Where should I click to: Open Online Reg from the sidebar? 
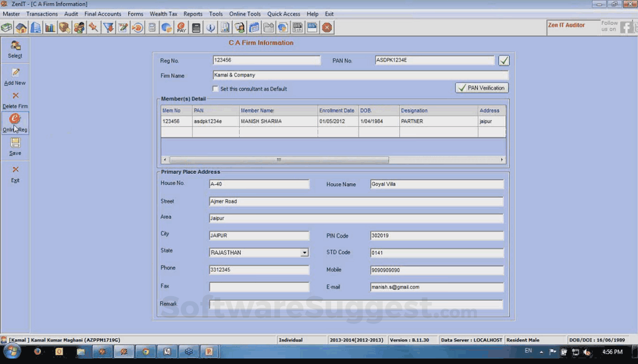coord(15,120)
